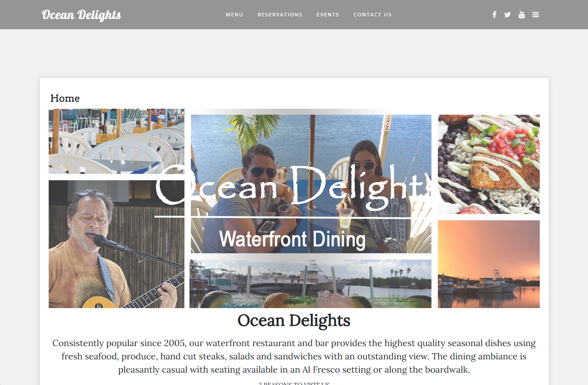588x385 pixels.
Task: Go to the Menu page
Action: pos(234,15)
